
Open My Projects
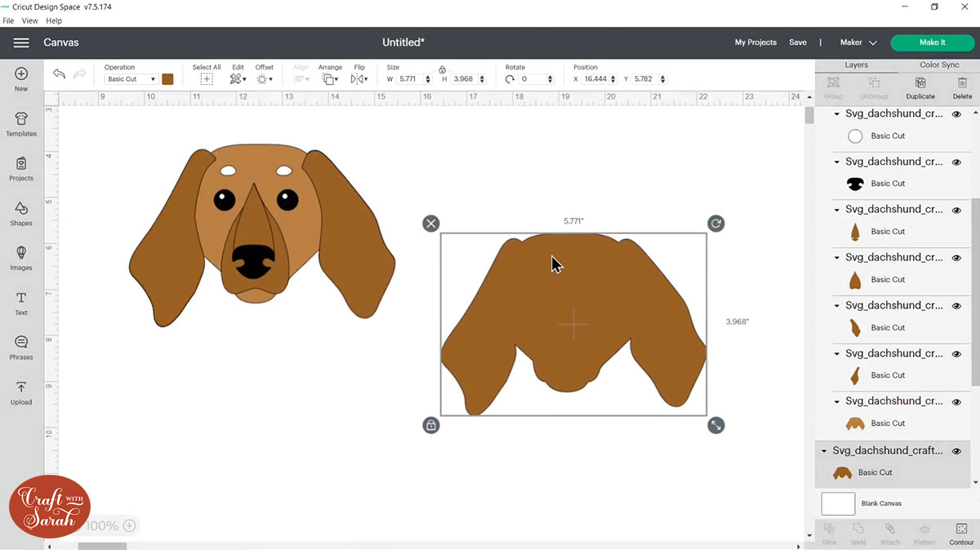(755, 42)
